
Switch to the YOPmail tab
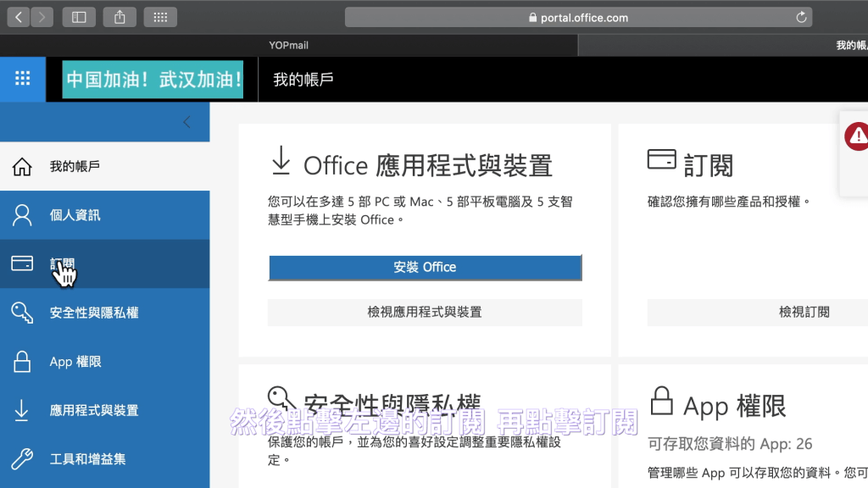pos(288,46)
